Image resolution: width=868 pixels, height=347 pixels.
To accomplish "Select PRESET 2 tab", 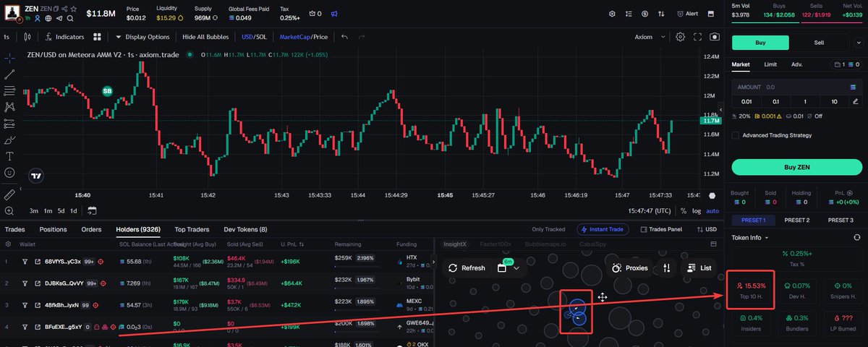I will [797, 220].
